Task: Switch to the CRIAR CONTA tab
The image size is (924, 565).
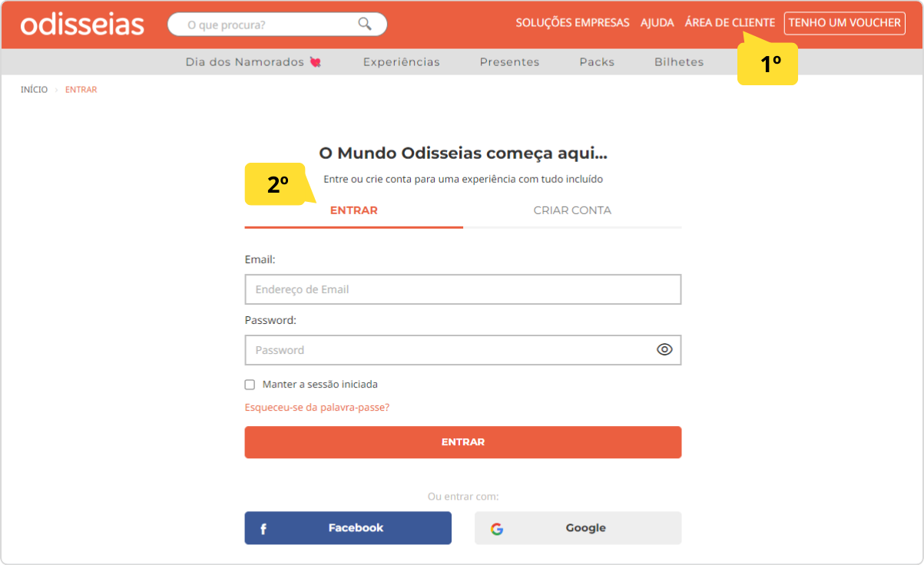Action: (572, 210)
